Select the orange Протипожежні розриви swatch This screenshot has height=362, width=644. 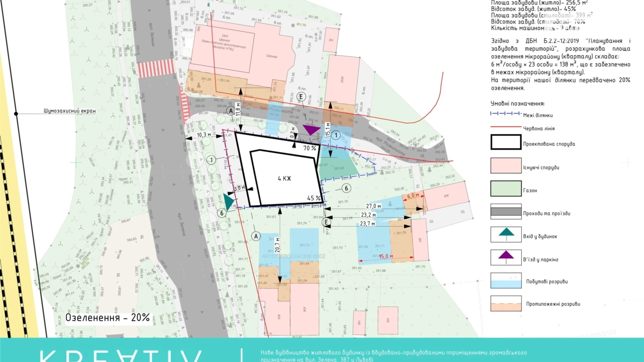[x=506, y=304]
